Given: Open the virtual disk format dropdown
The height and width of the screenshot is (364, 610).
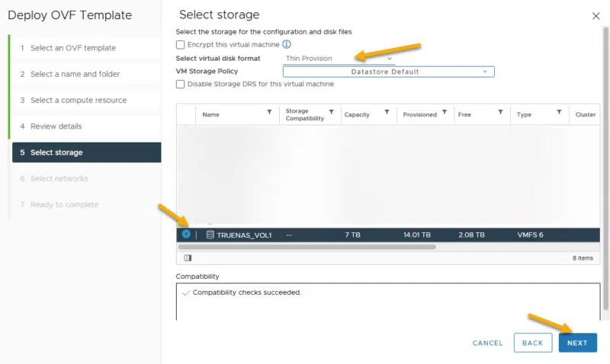Looking at the screenshot, I should coord(339,59).
